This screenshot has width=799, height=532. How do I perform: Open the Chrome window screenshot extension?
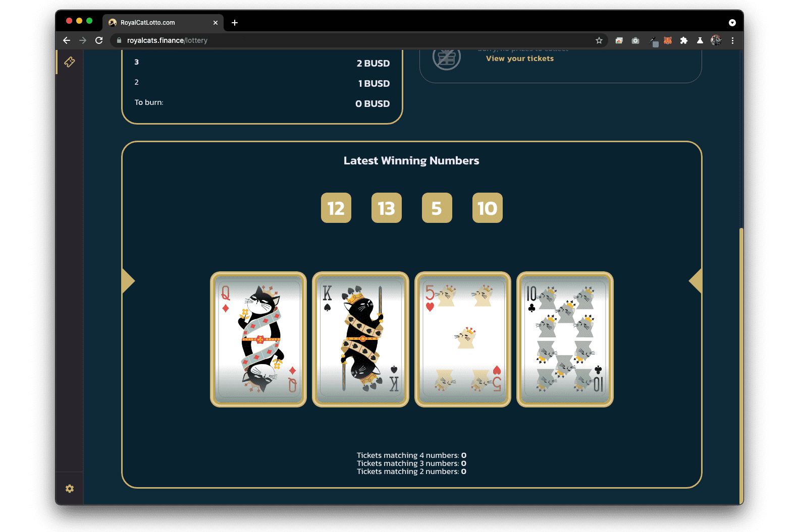coord(619,40)
